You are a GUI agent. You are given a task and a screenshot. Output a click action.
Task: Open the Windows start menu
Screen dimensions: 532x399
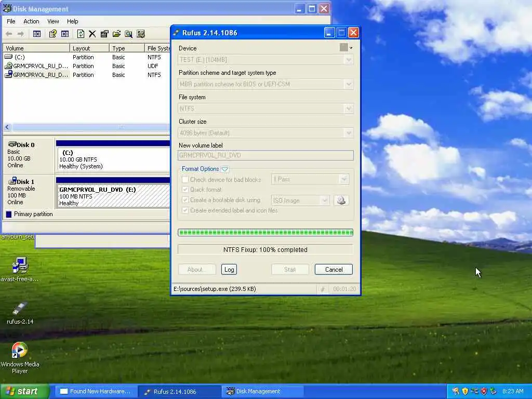[25, 391]
